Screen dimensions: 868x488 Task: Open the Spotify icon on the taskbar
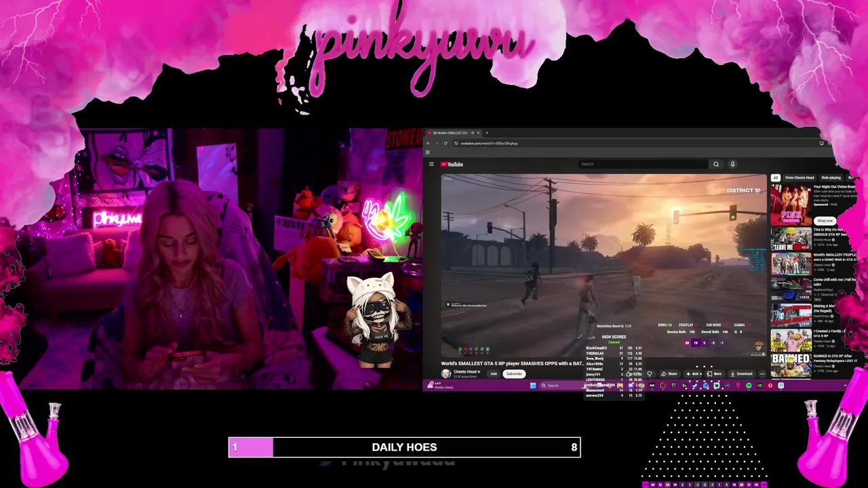[x=749, y=386]
